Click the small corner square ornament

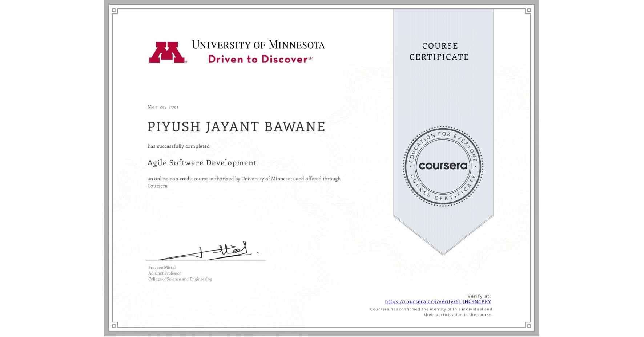(114, 10)
